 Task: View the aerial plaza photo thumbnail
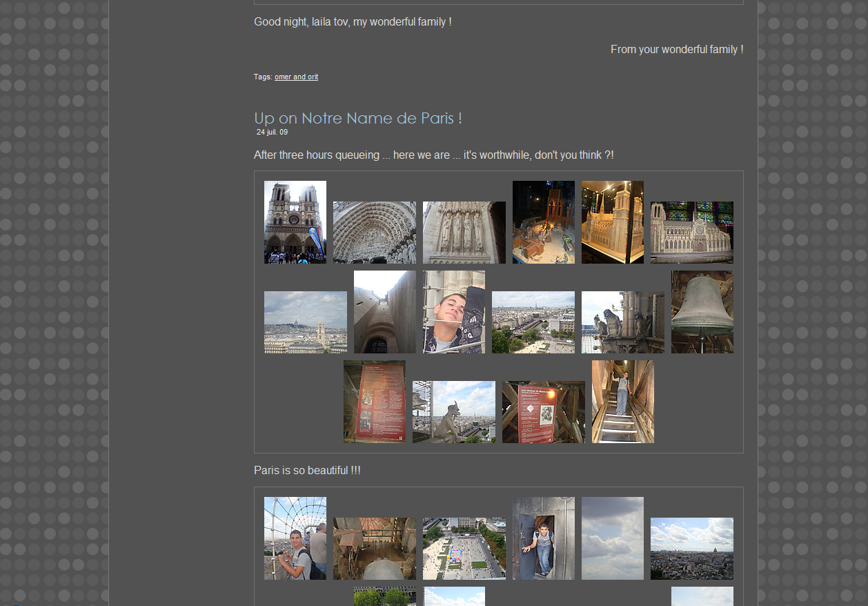pyautogui.click(x=464, y=549)
